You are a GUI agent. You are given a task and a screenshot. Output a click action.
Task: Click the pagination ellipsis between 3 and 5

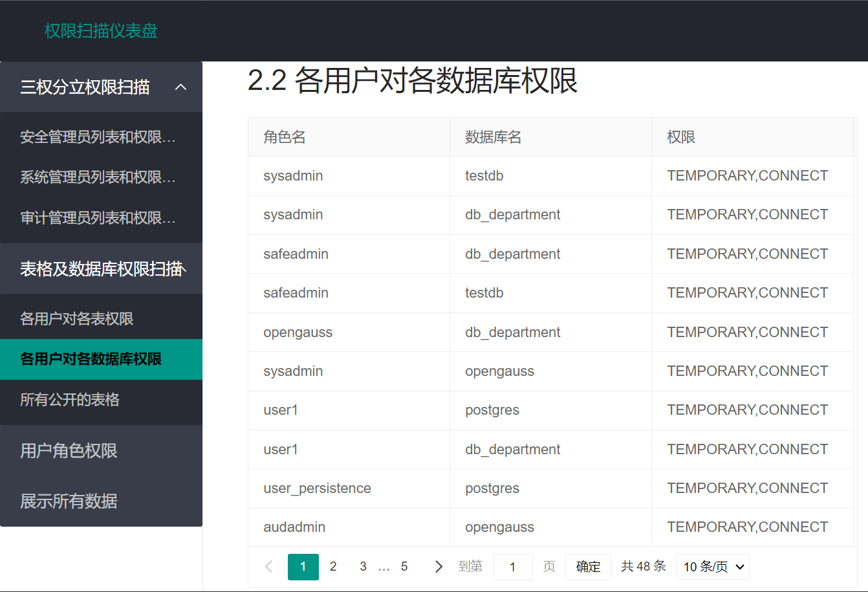[x=384, y=567]
